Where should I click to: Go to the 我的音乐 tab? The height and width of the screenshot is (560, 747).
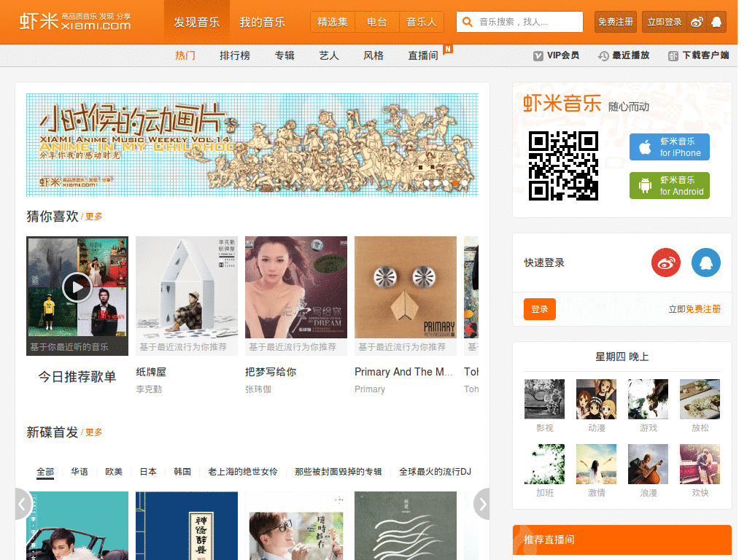click(x=262, y=23)
